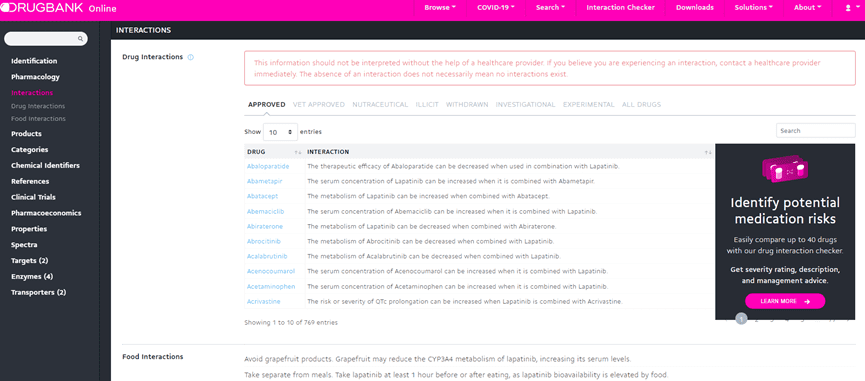Click the sidebar search magnifier icon
The width and height of the screenshot is (865, 381).
tap(80, 39)
